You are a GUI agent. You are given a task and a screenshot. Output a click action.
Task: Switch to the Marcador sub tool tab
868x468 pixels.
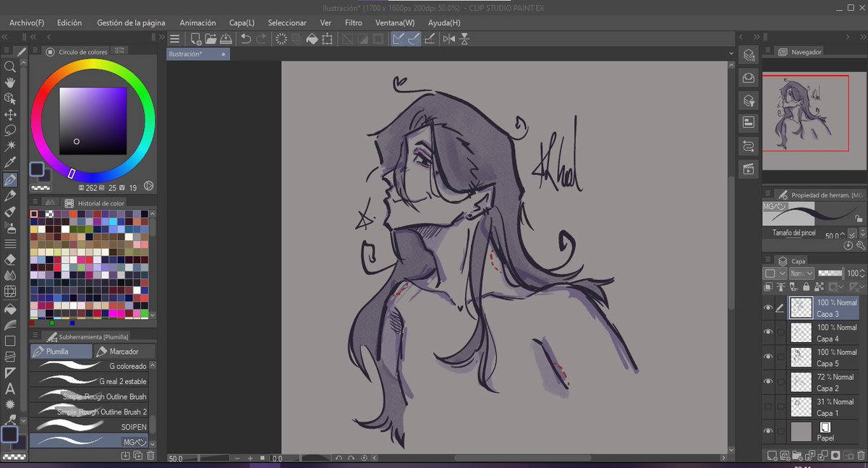coord(124,352)
